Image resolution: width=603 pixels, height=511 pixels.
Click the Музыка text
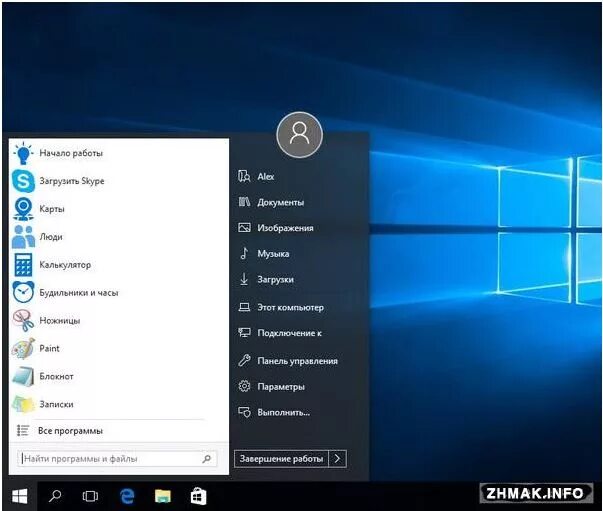273,254
